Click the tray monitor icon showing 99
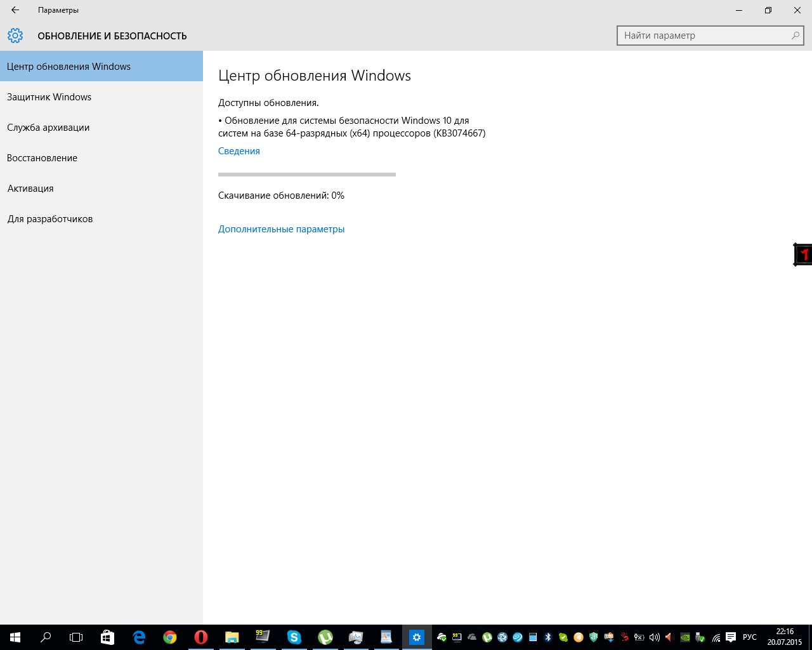The width and height of the screenshot is (812, 650). [x=457, y=637]
